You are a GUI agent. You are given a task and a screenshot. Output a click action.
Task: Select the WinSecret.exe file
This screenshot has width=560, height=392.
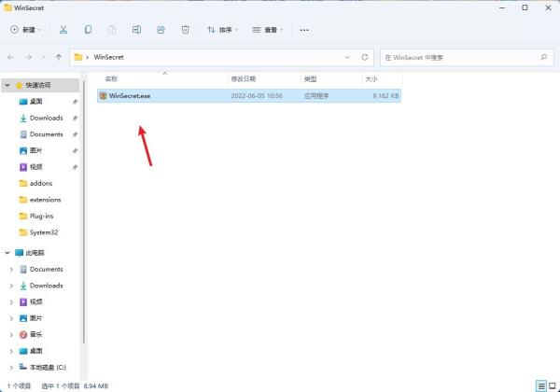[130, 95]
